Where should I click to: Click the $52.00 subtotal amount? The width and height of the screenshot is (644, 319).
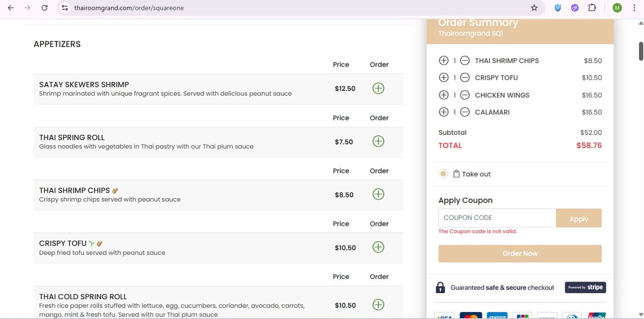pyautogui.click(x=591, y=132)
